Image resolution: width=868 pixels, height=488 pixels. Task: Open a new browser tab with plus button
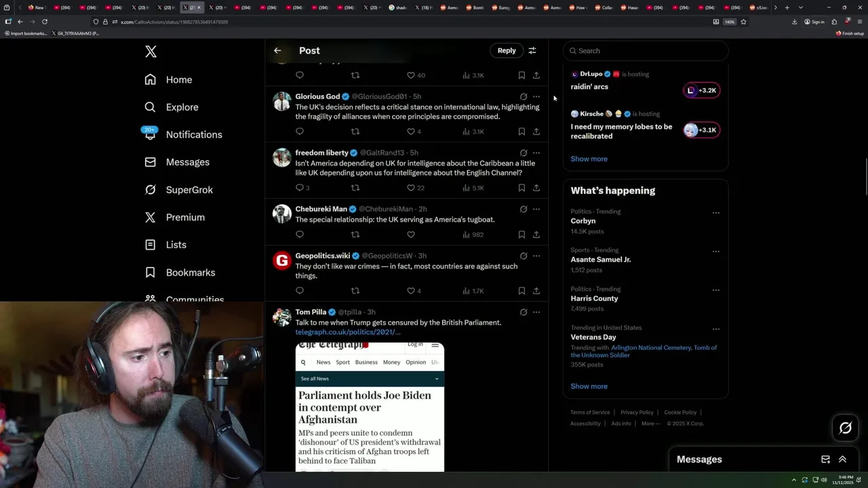pyautogui.click(x=787, y=7)
